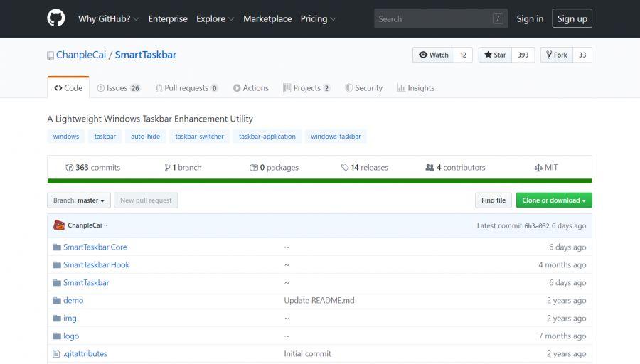This screenshot has width=640, height=364.
Task: Click the contributors people icon
Action: 430,168
